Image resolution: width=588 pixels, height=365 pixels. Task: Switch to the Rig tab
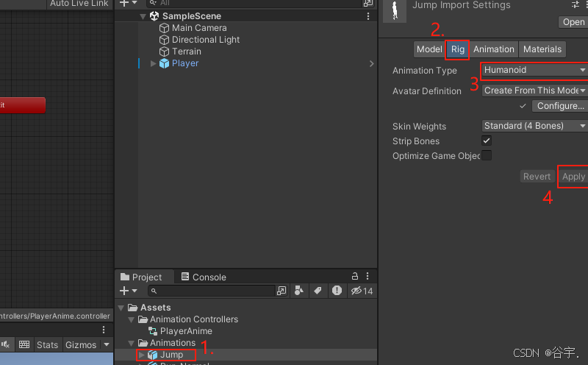[x=457, y=49]
